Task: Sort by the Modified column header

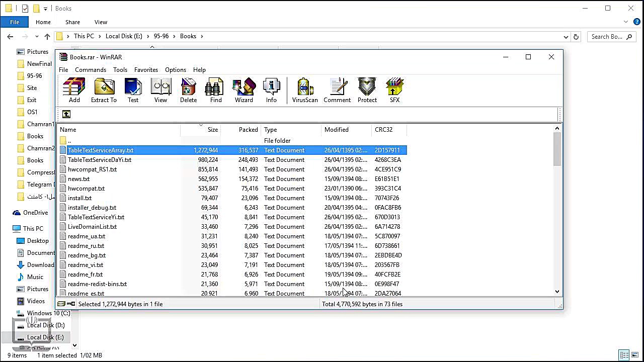Action: 346,130
